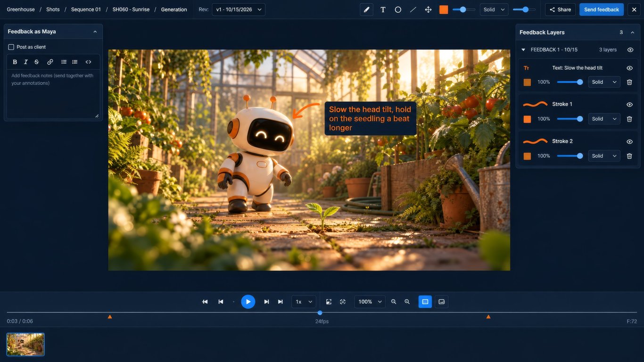Enable the Post as client checkbox

[x=11, y=47]
